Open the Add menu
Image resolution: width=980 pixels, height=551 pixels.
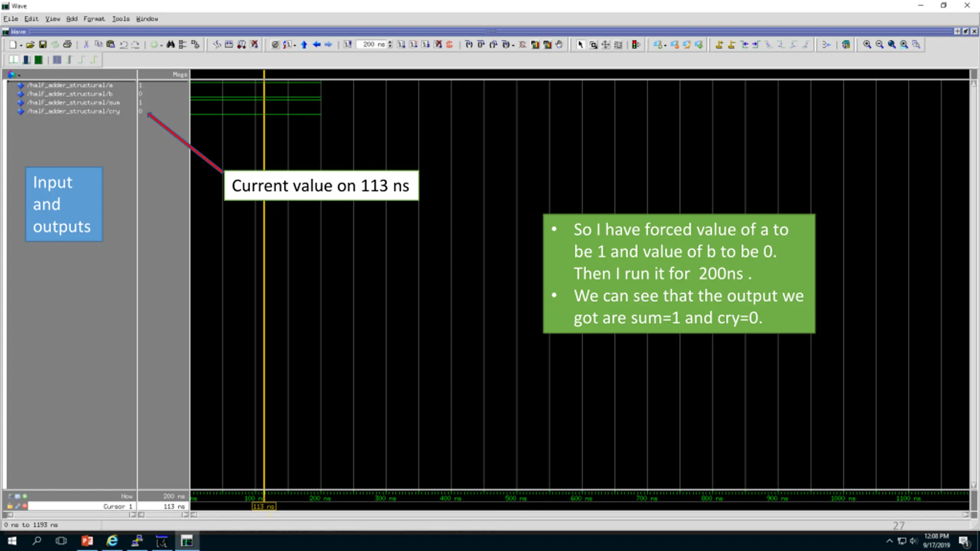pos(72,19)
